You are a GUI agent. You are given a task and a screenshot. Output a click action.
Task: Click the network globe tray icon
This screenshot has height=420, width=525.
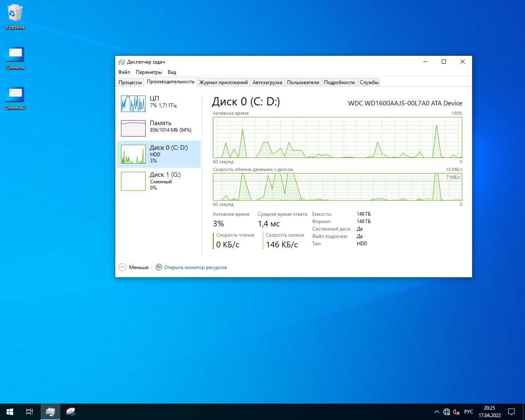tap(447, 412)
